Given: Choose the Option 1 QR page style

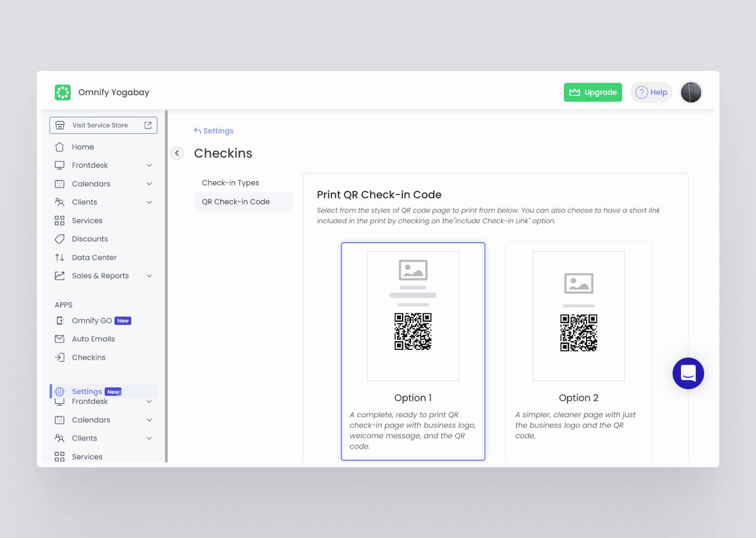Looking at the screenshot, I should (x=413, y=351).
